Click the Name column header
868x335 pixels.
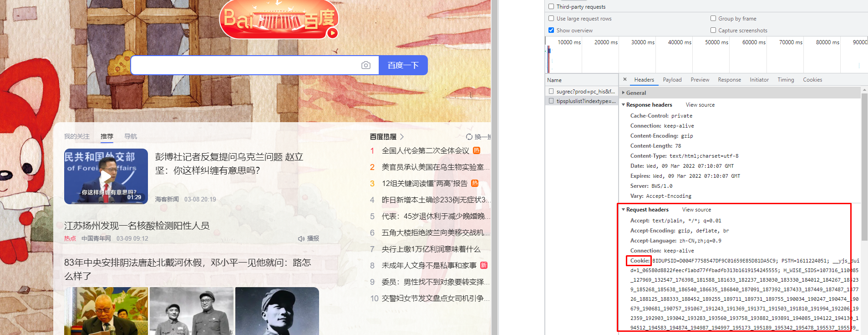pos(581,80)
